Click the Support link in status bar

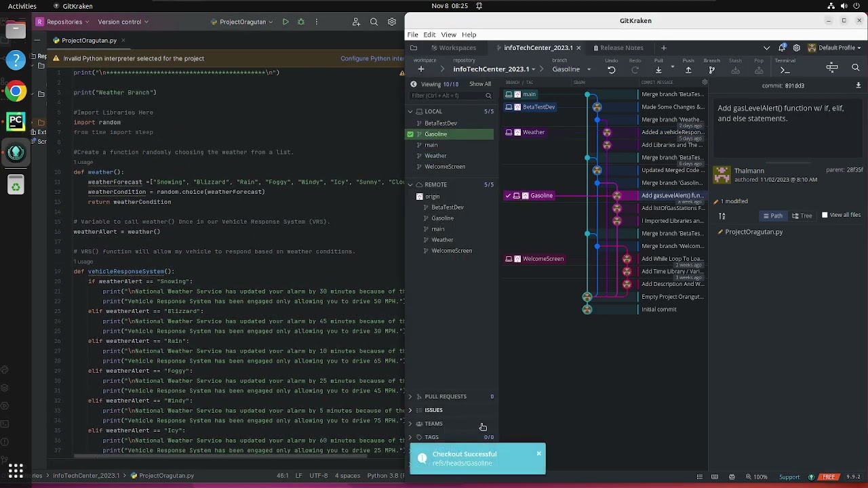(x=789, y=477)
